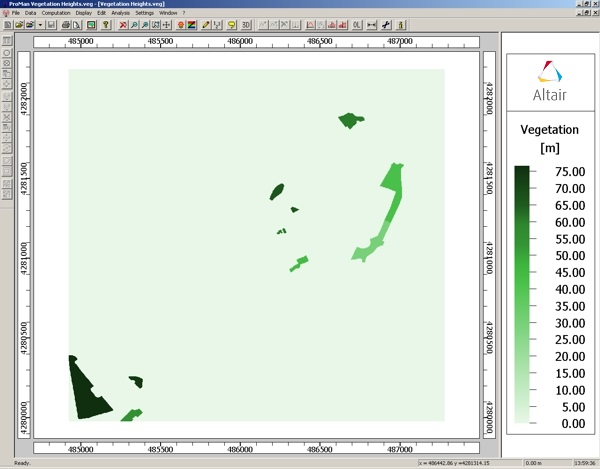
Task: Select the yellow pencil edit tool
Action: pyautogui.click(x=205, y=24)
